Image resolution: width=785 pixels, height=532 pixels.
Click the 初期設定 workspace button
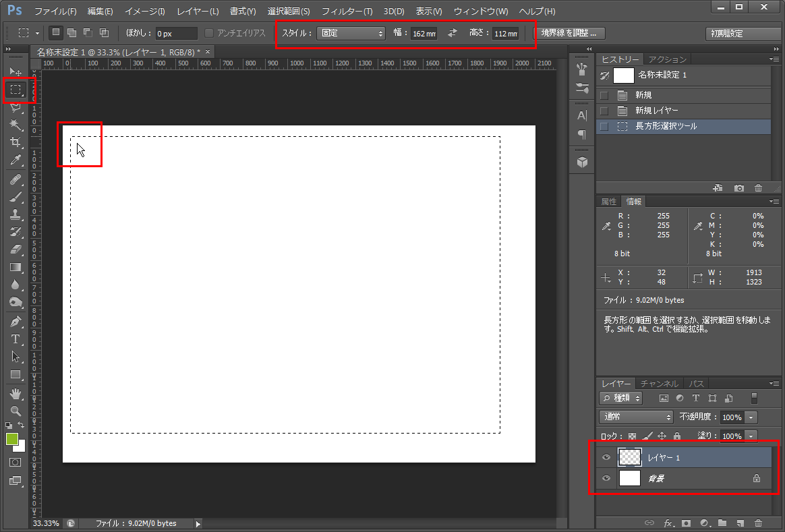tap(734, 34)
